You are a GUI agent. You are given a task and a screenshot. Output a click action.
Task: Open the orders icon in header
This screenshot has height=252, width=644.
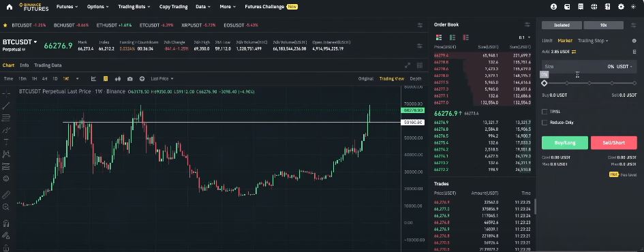click(x=581, y=7)
